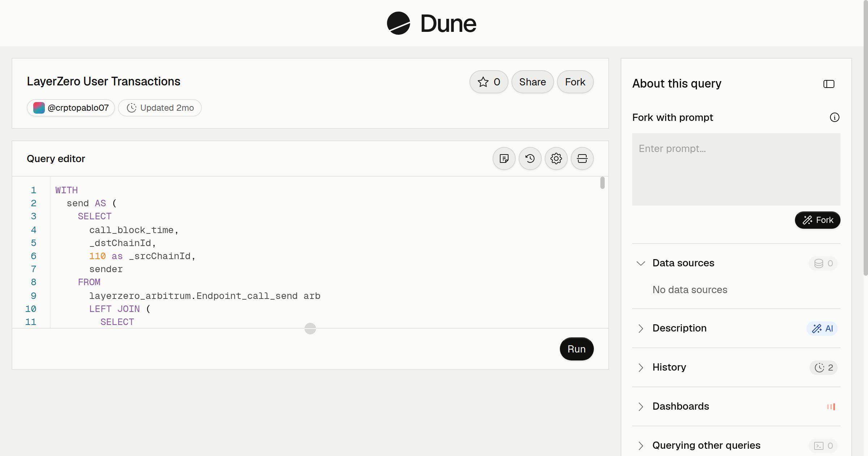Click the crptopablo07 avatar image
The image size is (868, 456).
39,108
